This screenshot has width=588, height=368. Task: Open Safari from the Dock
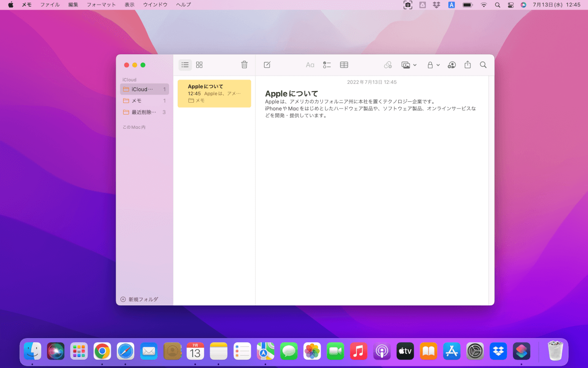coord(125,352)
